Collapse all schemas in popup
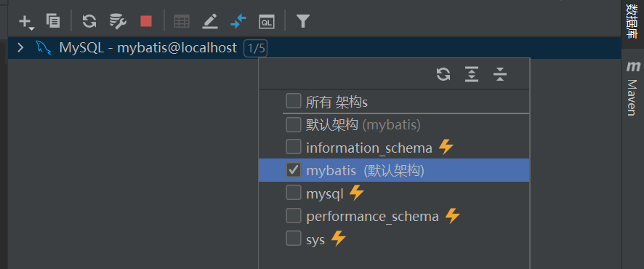 (x=500, y=74)
